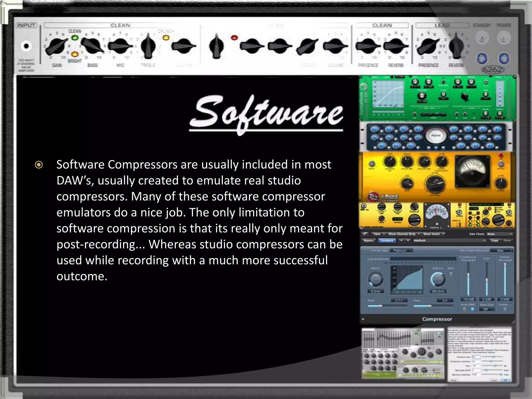Click the upright knob left of the red light
This screenshot has width=532, height=399.
click(x=216, y=46)
